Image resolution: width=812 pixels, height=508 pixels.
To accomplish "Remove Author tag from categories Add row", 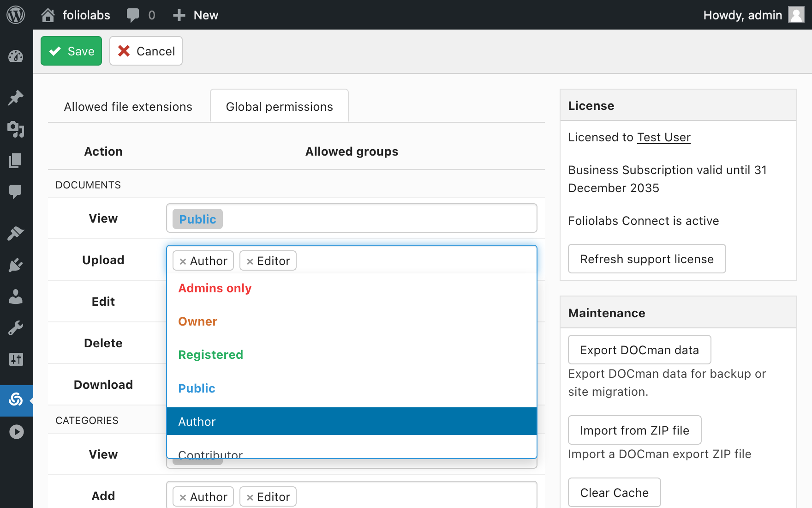I will coord(183,497).
